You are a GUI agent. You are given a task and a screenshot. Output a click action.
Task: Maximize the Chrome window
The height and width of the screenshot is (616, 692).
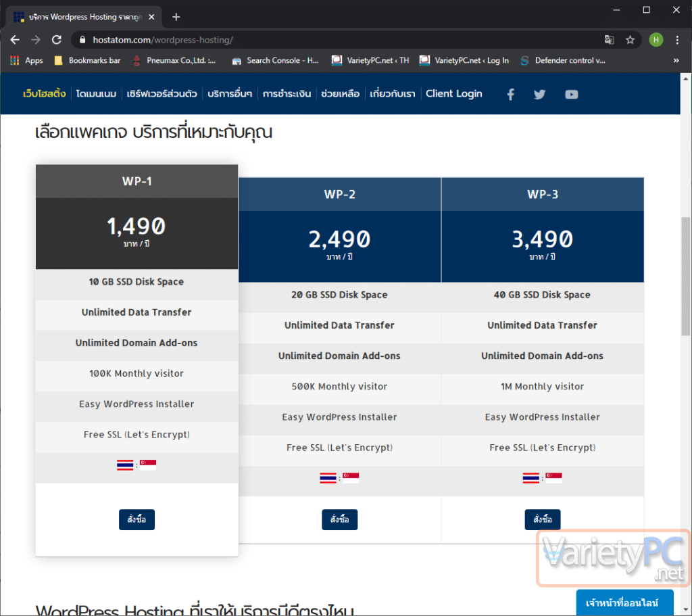pos(647,9)
